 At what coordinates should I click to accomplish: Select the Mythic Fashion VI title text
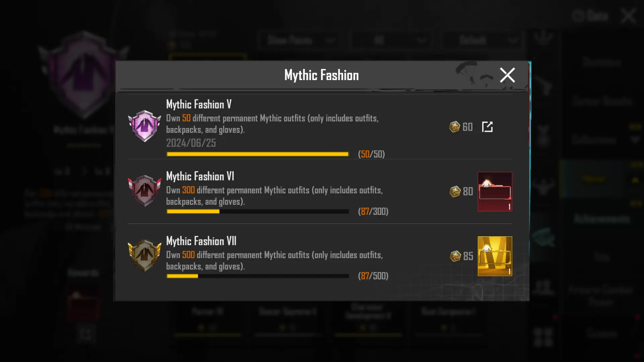click(200, 176)
